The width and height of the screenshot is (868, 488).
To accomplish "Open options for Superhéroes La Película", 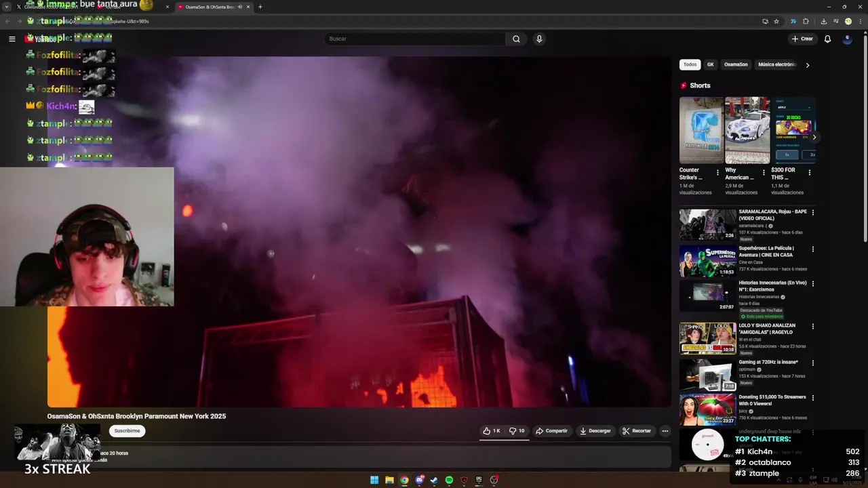I will pos(812,249).
